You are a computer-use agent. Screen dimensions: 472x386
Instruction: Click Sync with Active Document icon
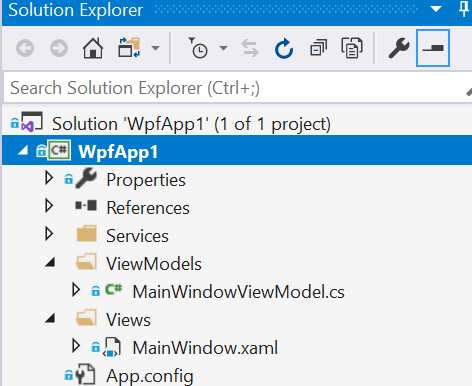tap(250, 48)
